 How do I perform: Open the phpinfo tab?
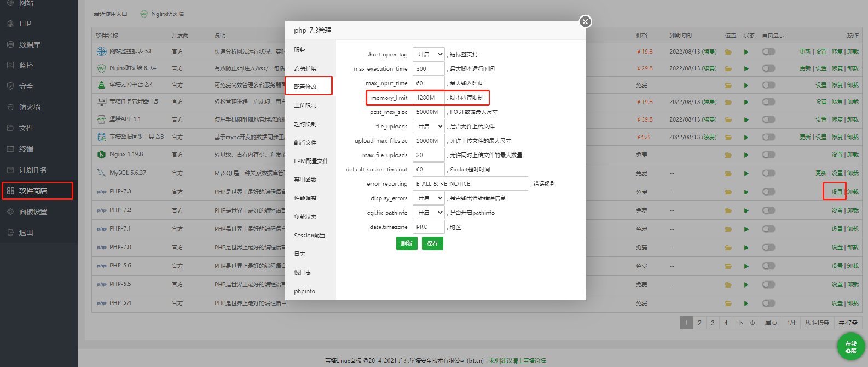coord(310,291)
